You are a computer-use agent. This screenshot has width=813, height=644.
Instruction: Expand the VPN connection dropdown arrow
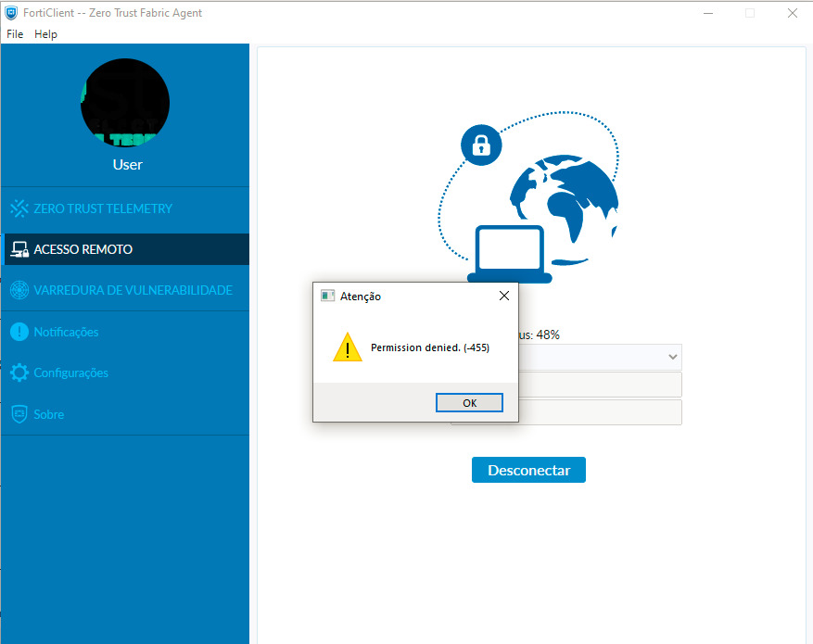[x=672, y=357]
